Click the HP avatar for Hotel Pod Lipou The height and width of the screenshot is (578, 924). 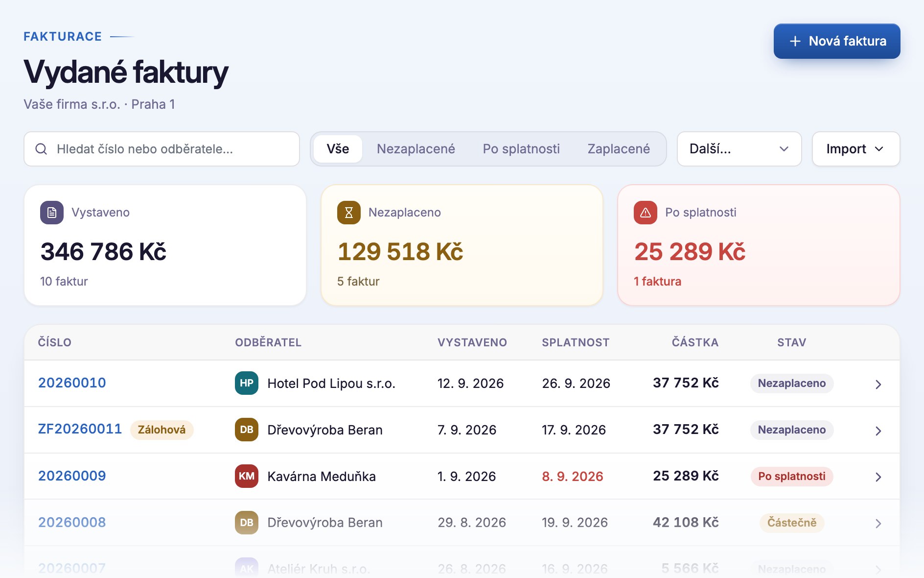pos(247,383)
